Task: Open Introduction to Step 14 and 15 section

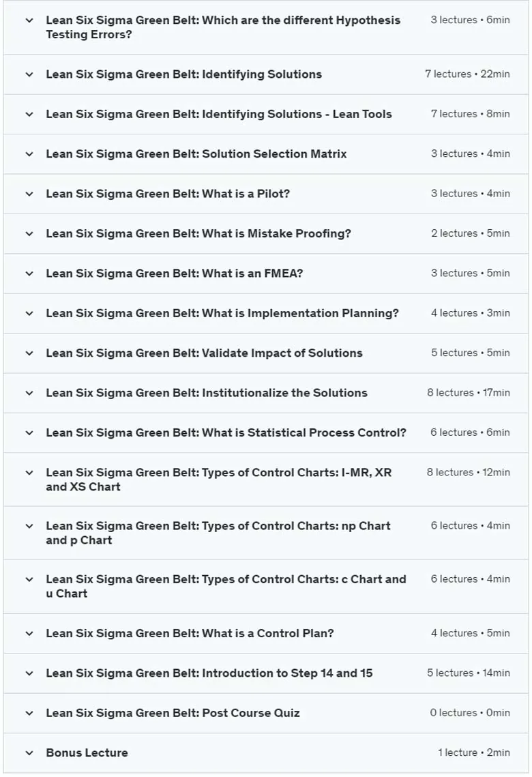Action: [x=266, y=673]
